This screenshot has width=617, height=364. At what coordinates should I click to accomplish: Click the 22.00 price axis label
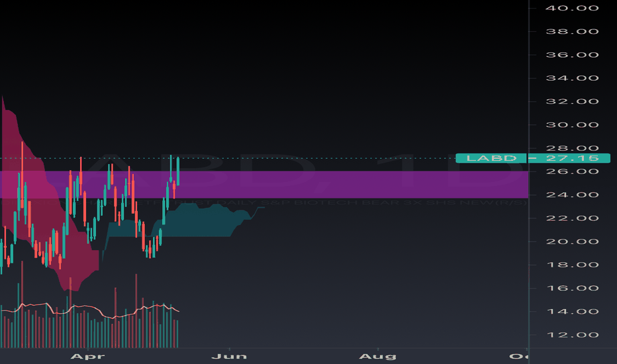(x=572, y=218)
